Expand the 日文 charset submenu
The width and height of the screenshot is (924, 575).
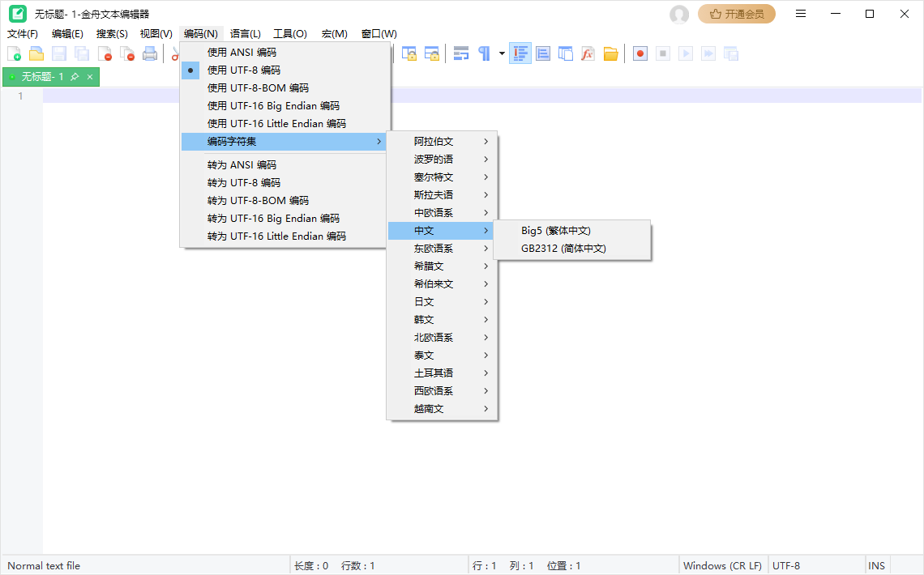point(442,302)
